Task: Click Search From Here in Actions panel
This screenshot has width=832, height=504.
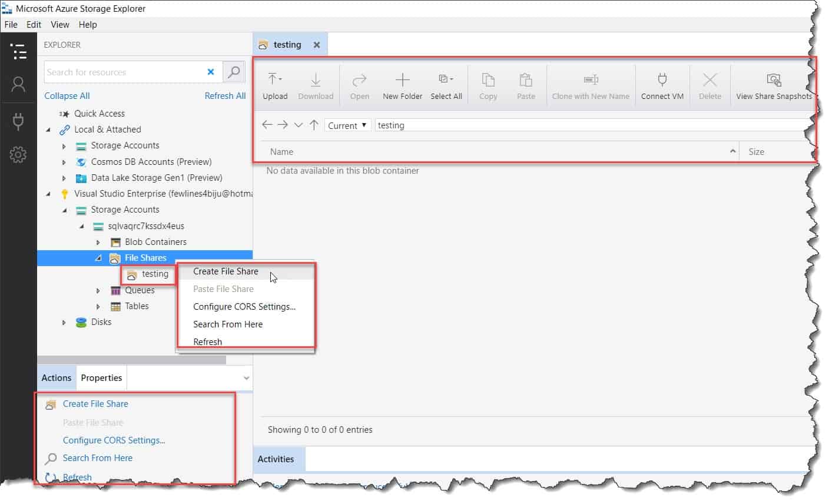Action: point(98,458)
